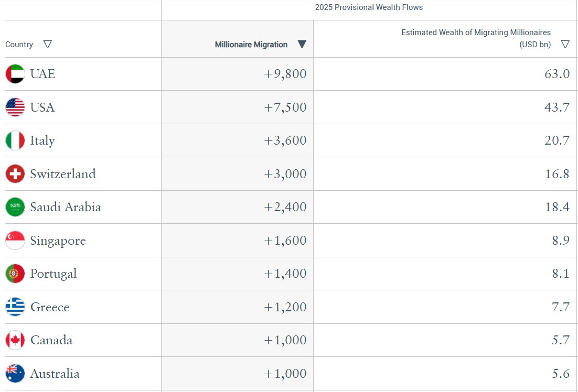
Task: Toggle the Millionaire Migration sort arrow
Action: click(302, 45)
